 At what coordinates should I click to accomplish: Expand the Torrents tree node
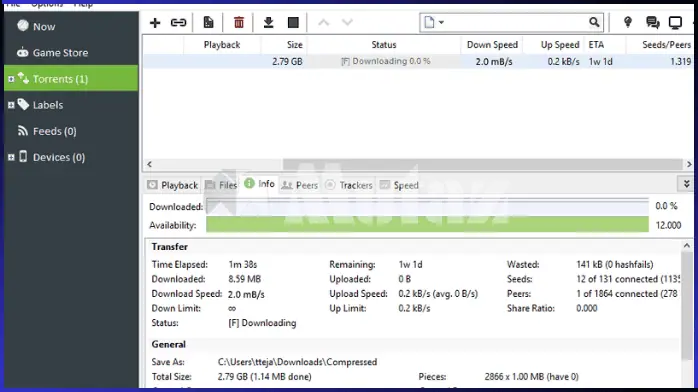coord(11,79)
